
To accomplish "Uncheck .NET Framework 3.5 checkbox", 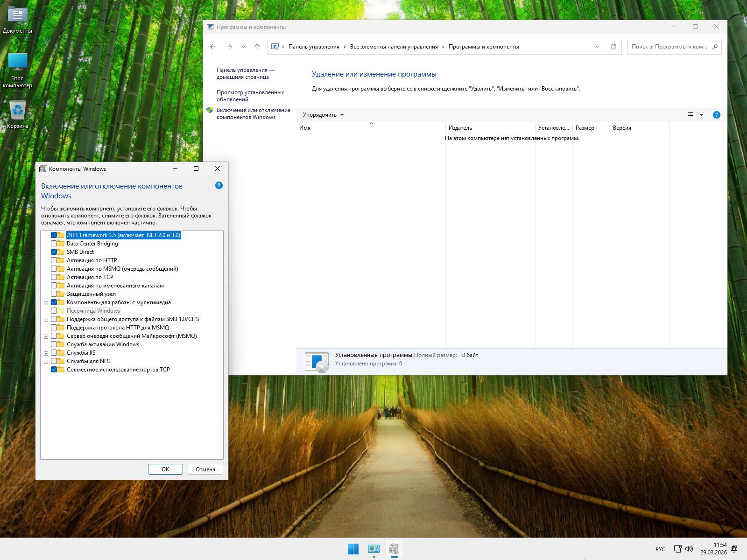I will pos(54,235).
